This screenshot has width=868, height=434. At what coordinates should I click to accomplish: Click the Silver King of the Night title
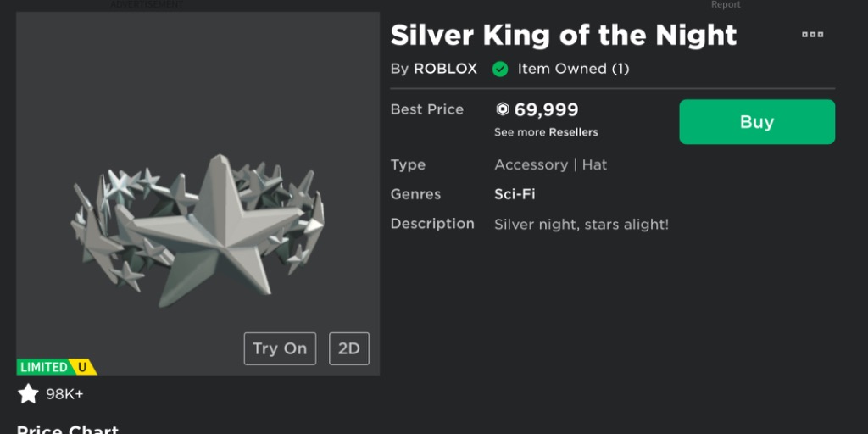click(563, 36)
